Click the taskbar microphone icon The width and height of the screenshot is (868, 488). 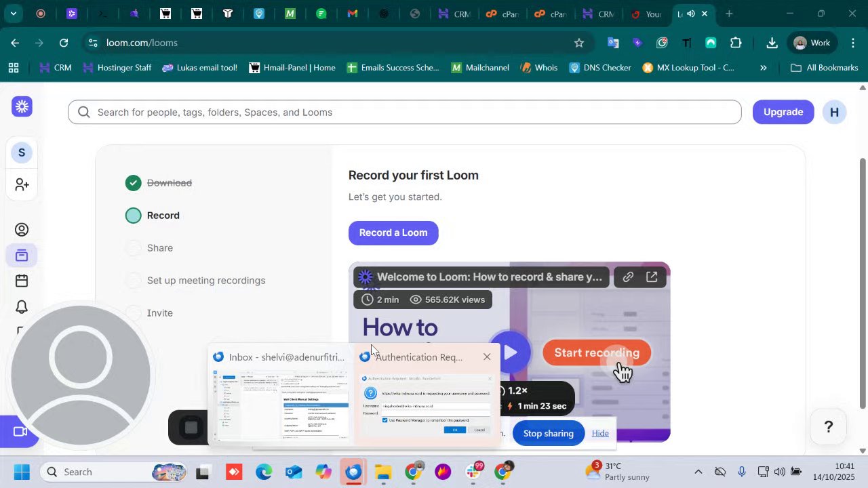pos(742,472)
